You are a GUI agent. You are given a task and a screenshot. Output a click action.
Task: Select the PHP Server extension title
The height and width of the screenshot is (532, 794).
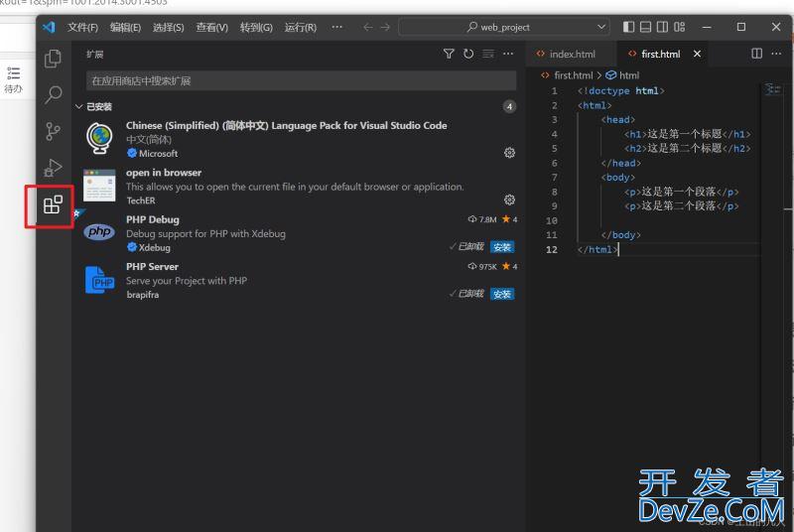point(152,267)
